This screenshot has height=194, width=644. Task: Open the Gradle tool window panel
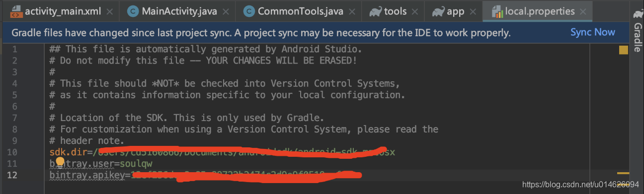click(x=637, y=30)
